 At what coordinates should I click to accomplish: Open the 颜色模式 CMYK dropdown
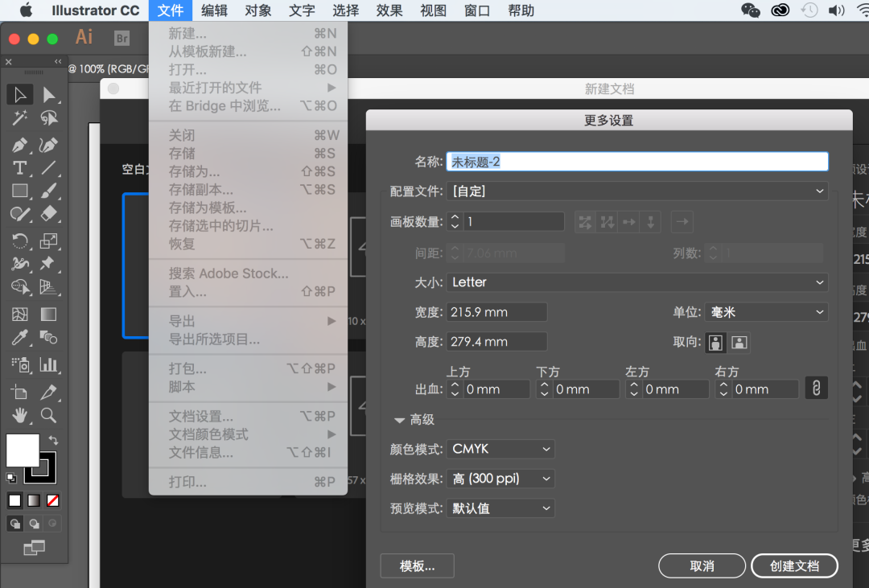tap(500, 449)
